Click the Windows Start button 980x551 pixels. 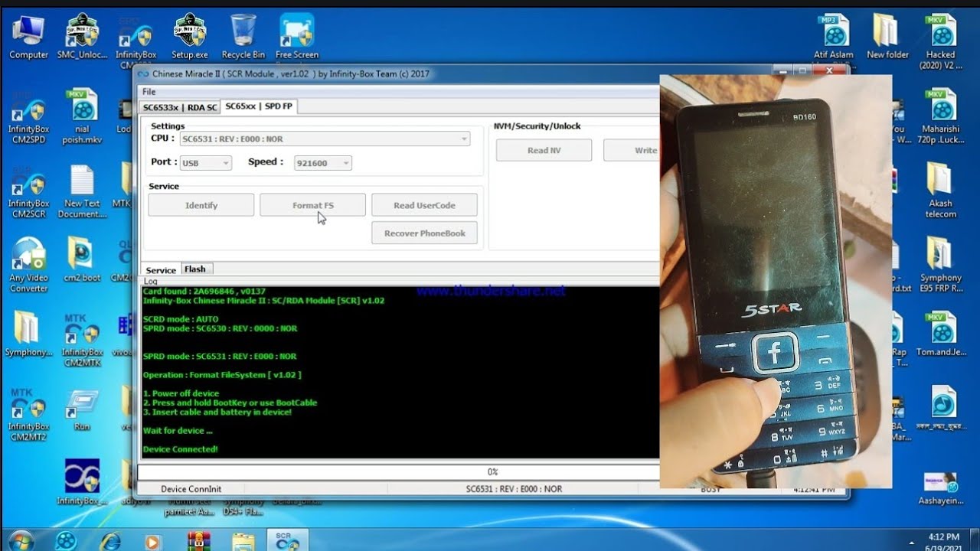pyautogui.click(x=21, y=540)
